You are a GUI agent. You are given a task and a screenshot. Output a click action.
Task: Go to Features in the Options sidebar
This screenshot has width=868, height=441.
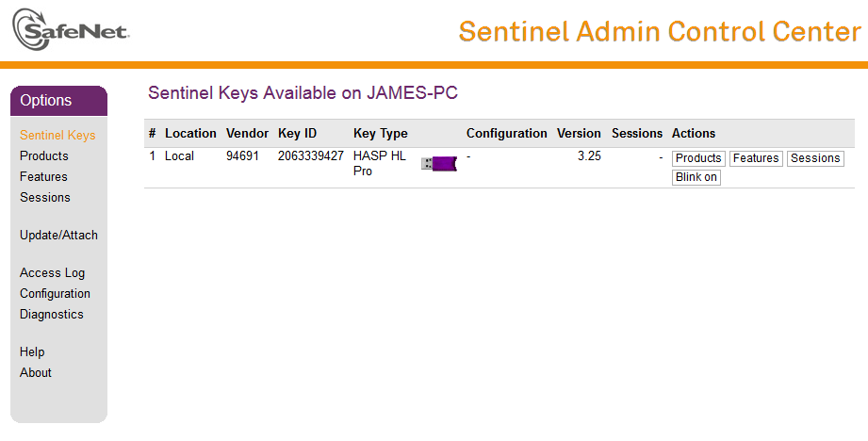pyautogui.click(x=43, y=176)
